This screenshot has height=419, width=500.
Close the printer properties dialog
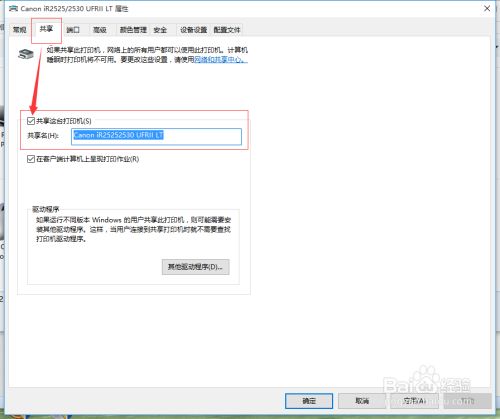pos(487,8)
